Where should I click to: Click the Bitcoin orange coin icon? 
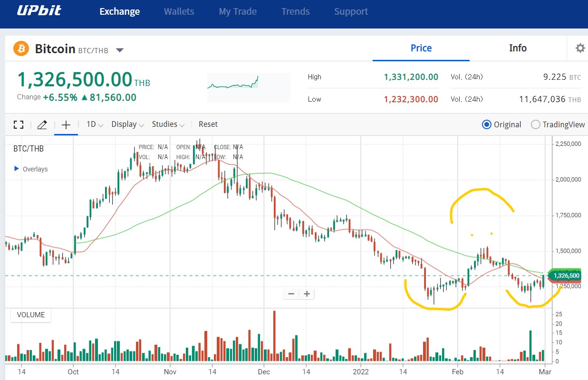21,48
